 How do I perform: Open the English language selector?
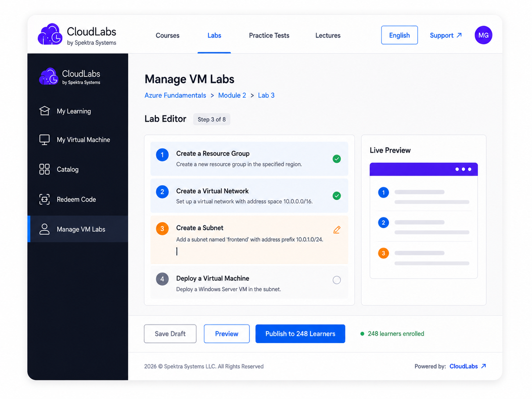(x=399, y=35)
